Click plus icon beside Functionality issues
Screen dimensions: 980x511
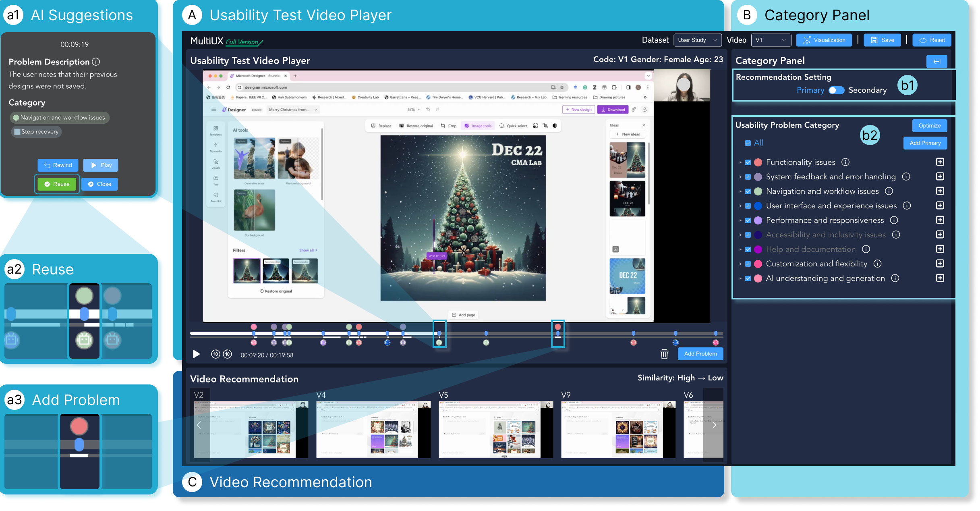(941, 162)
